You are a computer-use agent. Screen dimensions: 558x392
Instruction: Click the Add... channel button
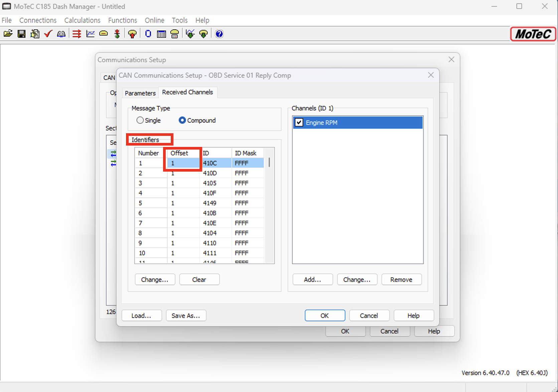[x=312, y=279]
